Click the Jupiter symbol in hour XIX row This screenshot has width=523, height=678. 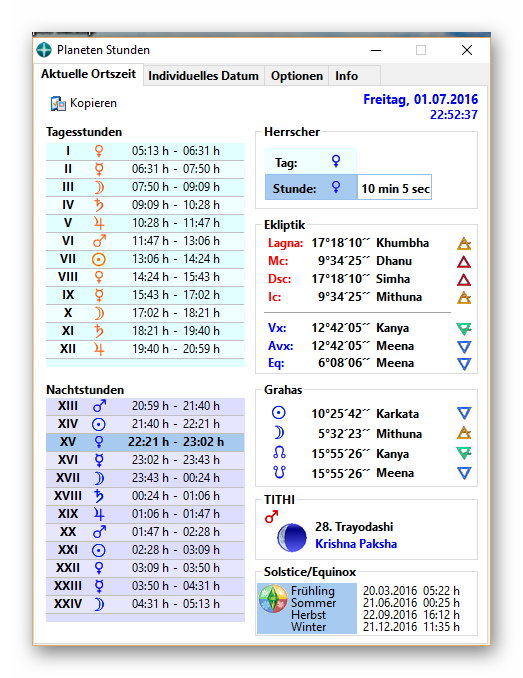tap(99, 514)
